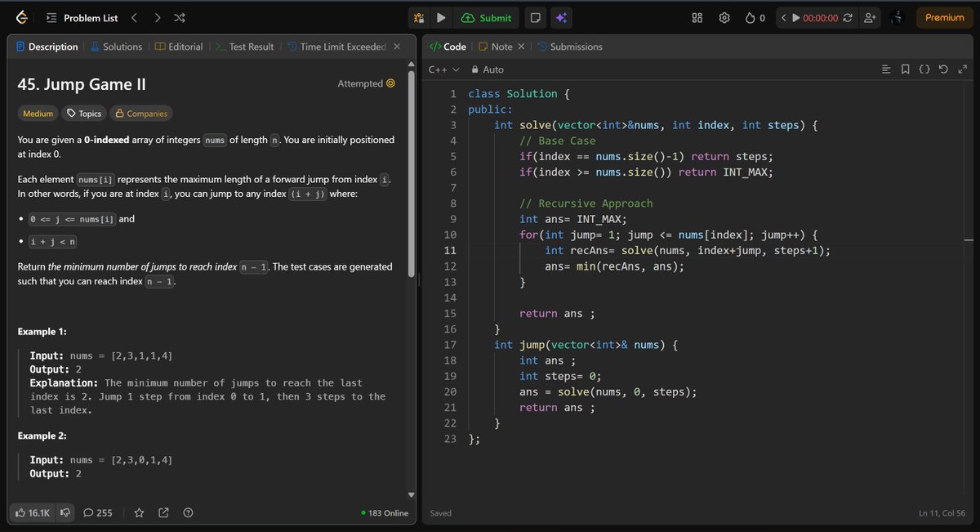
Task: Click the thumbs-down dislike icon
Action: 65,513
